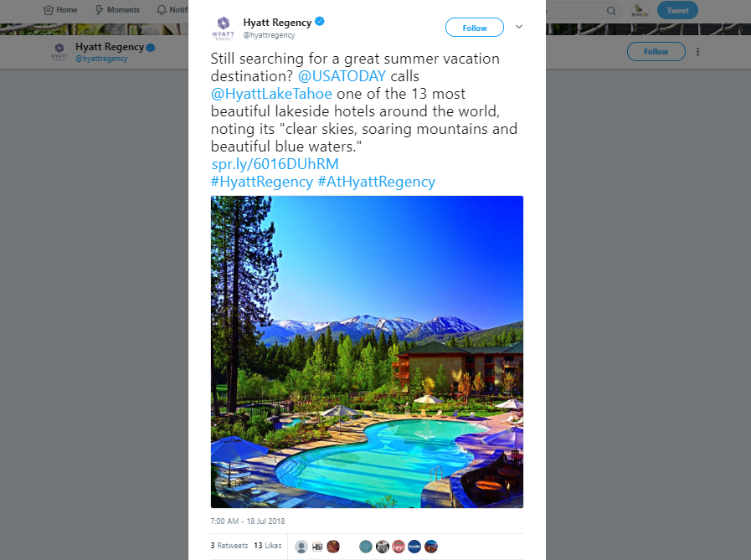Image resolution: width=751 pixels, height=560 pixels.
Task: Open the profile avatar menu in the top bar
Action: [x=640, y=10]
